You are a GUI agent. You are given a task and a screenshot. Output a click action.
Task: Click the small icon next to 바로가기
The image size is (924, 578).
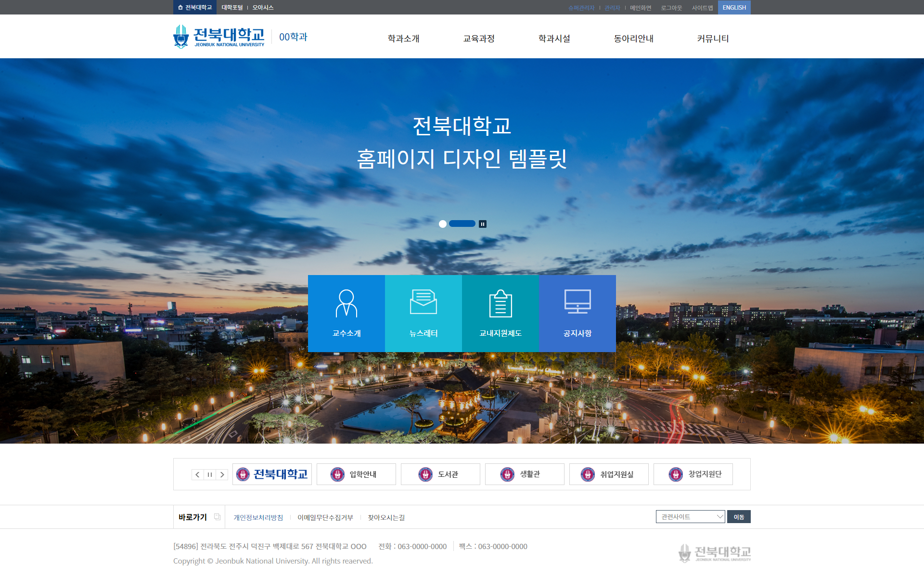[217, 517]
